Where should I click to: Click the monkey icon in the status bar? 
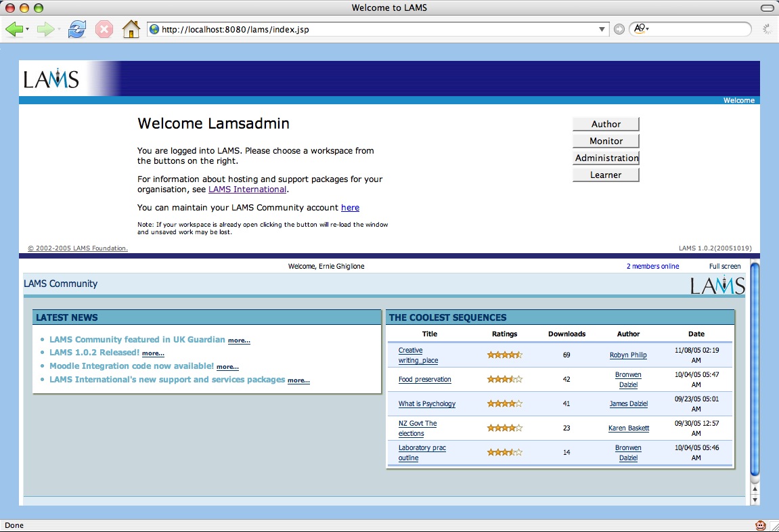pyautogui.click(x=761, y=525)
